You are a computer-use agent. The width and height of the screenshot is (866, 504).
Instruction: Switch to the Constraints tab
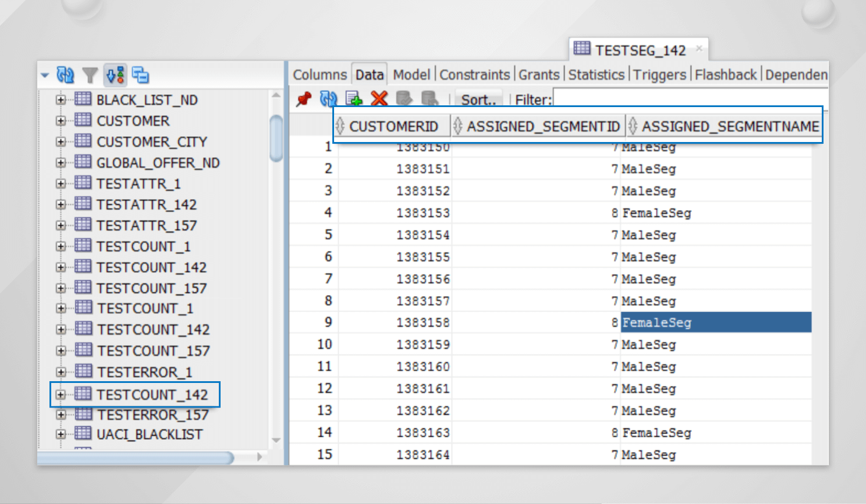474,75
